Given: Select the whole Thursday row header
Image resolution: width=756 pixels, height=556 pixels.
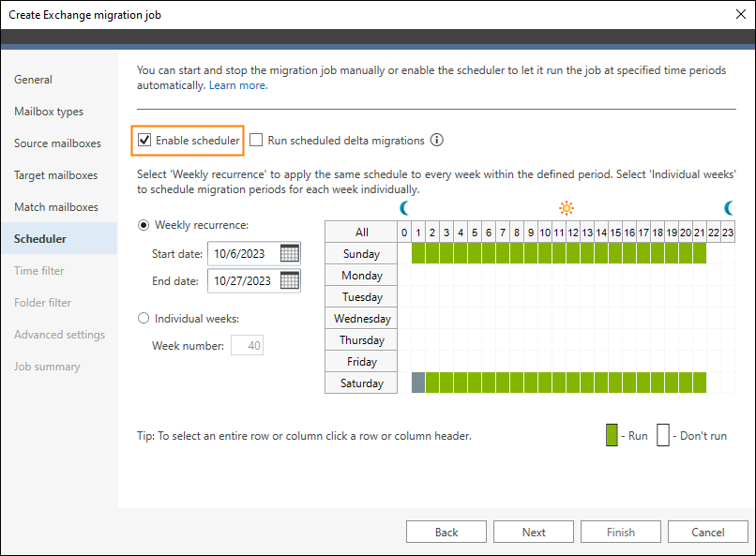Looking at the screenshot, I should (x=361, y=339).
